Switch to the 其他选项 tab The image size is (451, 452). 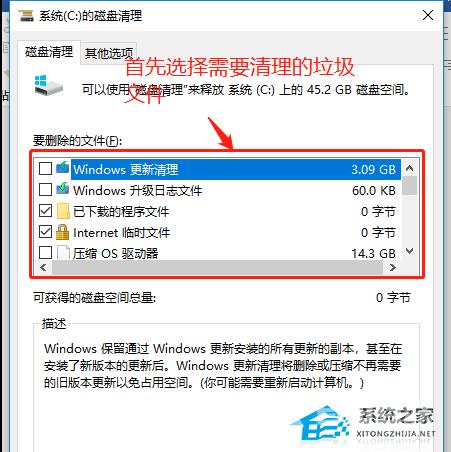click(x=109, y=53)
